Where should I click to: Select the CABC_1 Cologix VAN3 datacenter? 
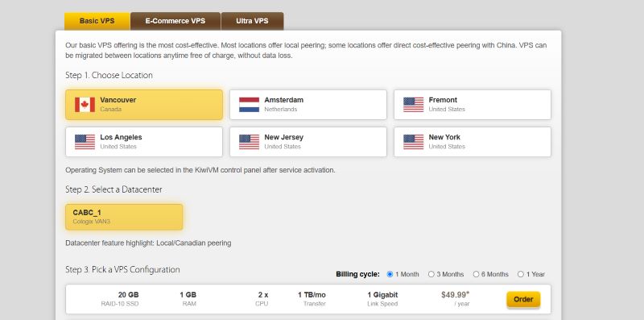point(124,217)
